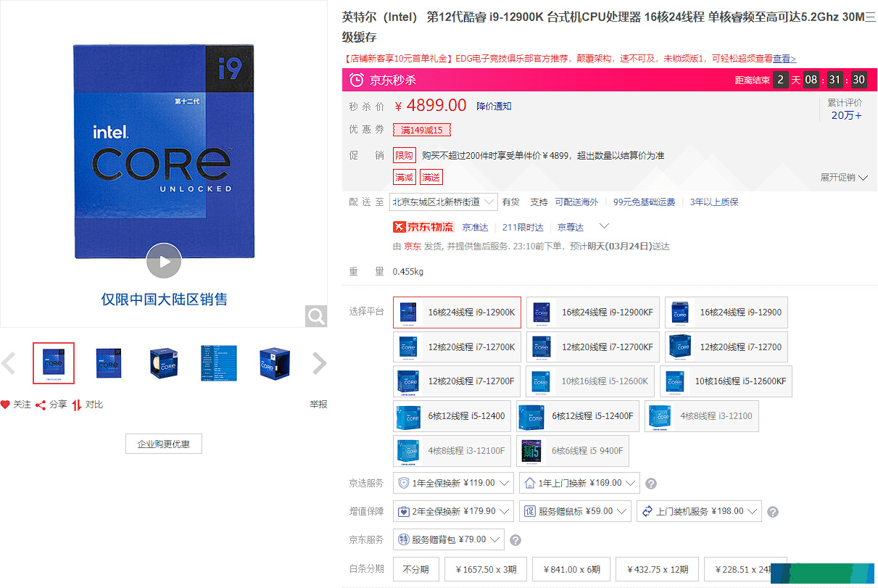Choose the 12核20线程 i7-12700 option
The height and width of the screenshot is (588, 878).
pos(726,347)
